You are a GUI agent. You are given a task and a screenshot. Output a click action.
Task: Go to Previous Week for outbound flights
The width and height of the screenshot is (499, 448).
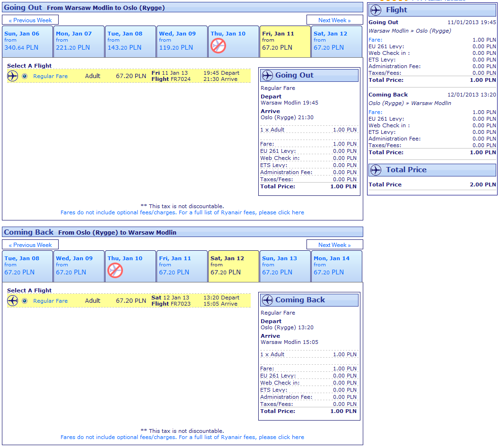(30, 20)
